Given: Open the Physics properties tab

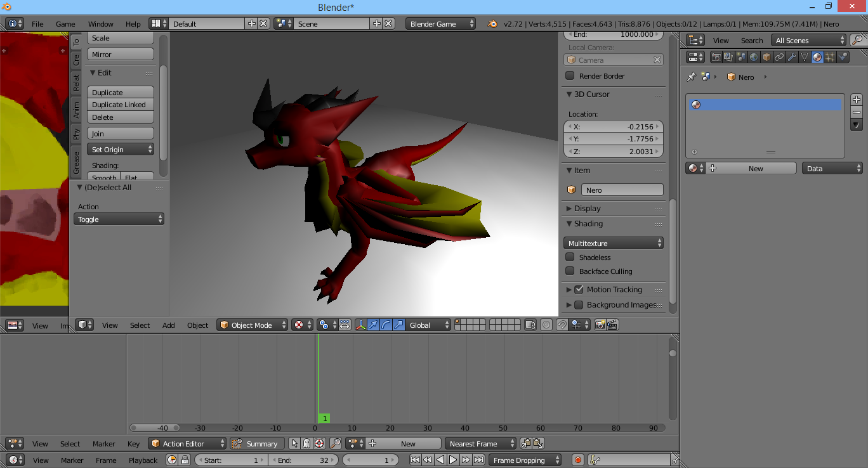Looking at the screenshot, I should (843, 57).
